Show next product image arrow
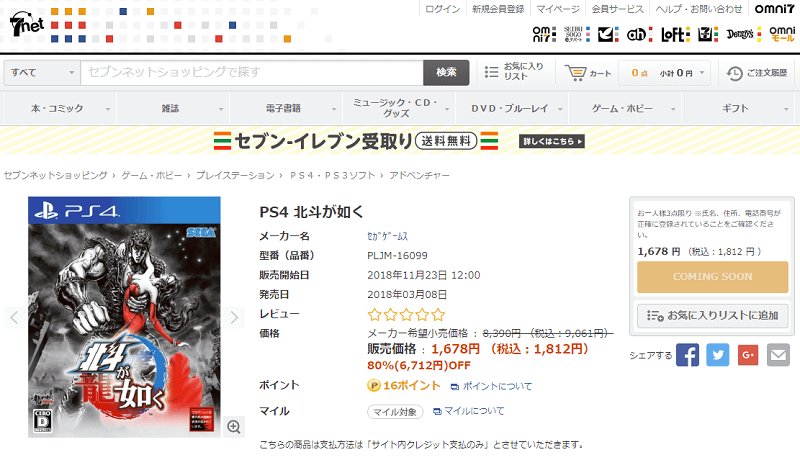This screenshot has height=460, width=800. 234,317
